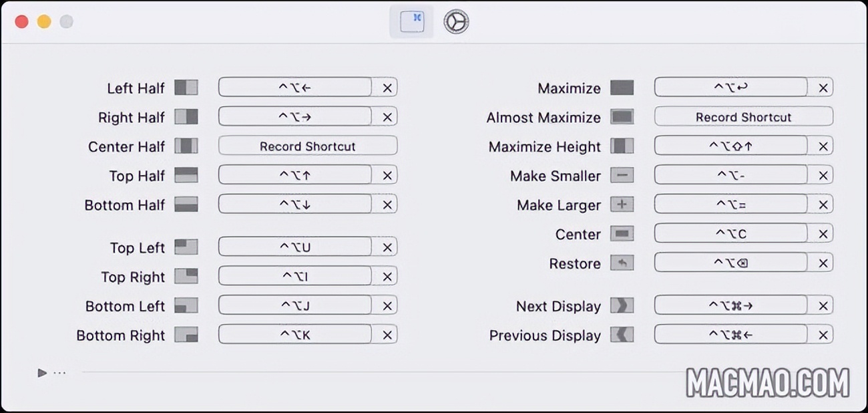The image size is (868, 413).
Task: Edit the Center shortcut field
Action: pyautogui.click(x=731, y=234)
